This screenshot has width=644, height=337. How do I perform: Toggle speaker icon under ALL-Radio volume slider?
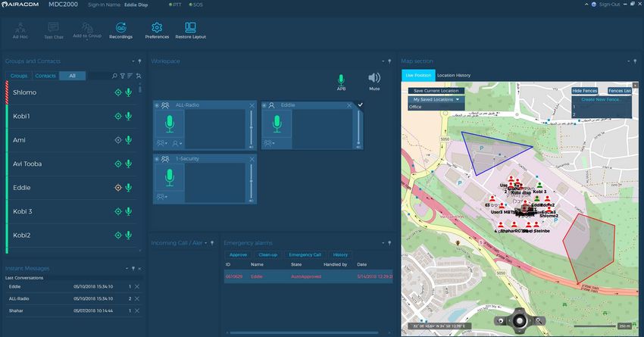[x=252, y=147]
